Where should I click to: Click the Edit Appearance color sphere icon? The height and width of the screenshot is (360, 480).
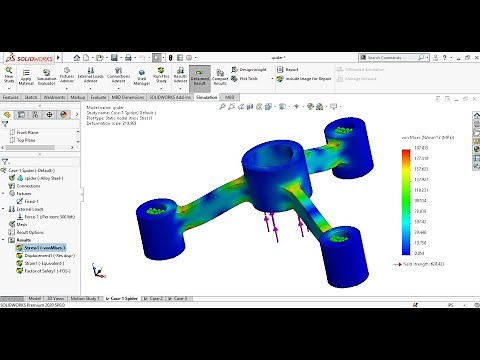[x=310, y=107]
